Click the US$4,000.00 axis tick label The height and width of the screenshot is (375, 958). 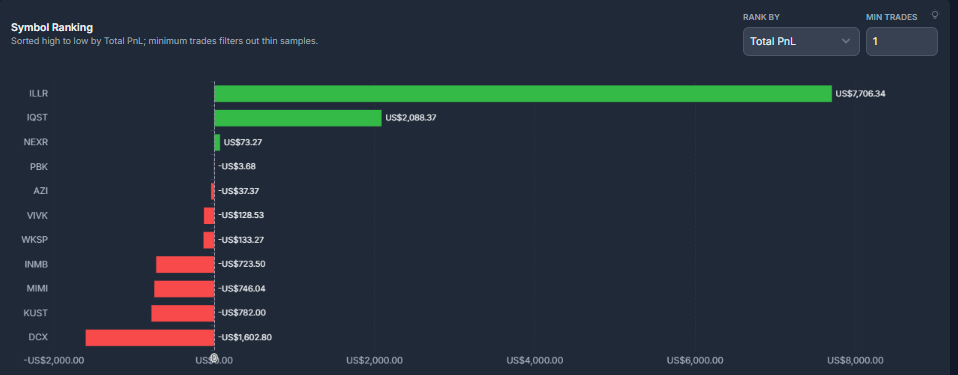point(535,360)
